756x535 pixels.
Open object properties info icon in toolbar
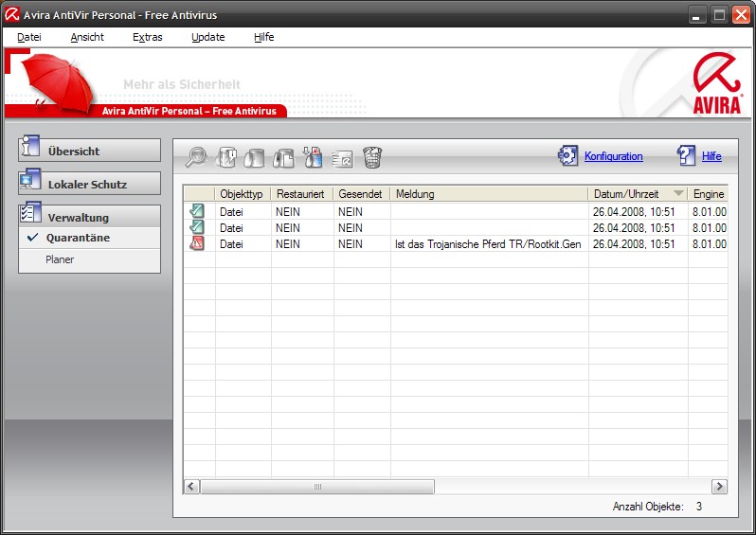(x=226, y=157)
